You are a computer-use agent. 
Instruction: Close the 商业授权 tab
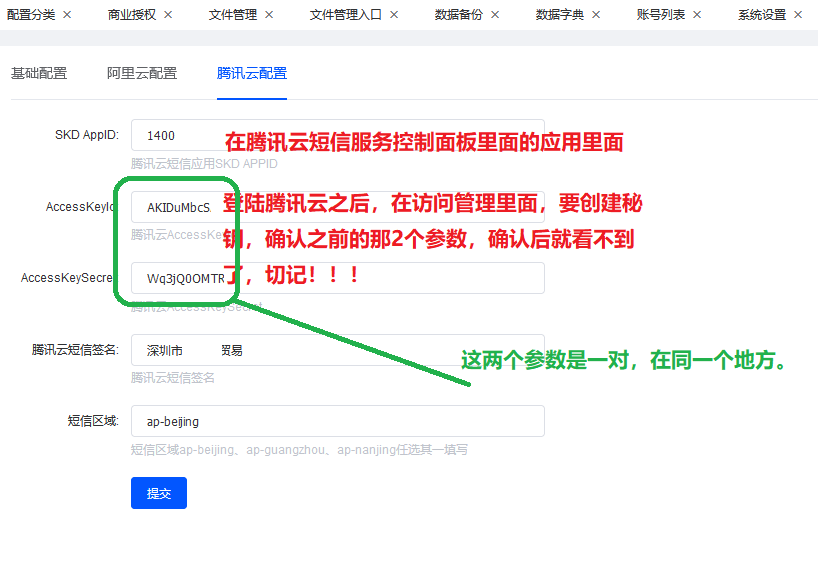tap(168, 15)
